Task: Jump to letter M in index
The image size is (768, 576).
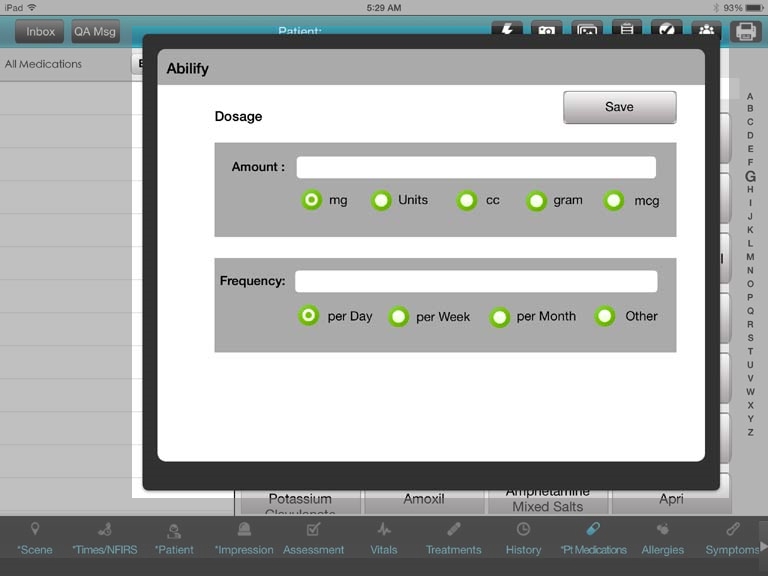Action: (x=750, y=257)
